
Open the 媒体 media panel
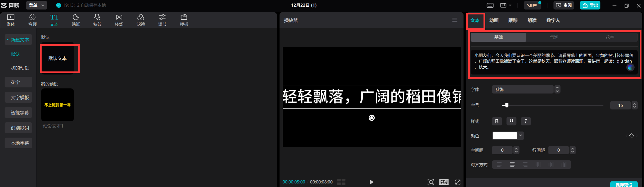tap(11, 20)
